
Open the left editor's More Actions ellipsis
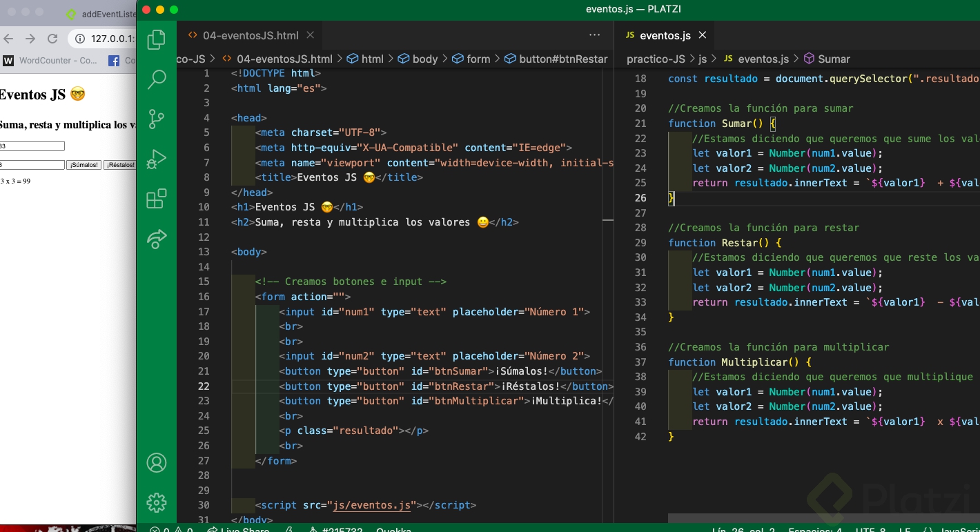tap(594, 35)
